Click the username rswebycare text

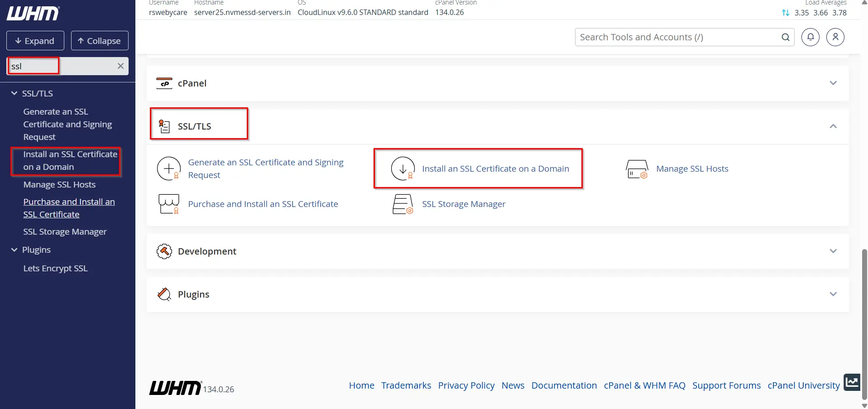point(168,13)
